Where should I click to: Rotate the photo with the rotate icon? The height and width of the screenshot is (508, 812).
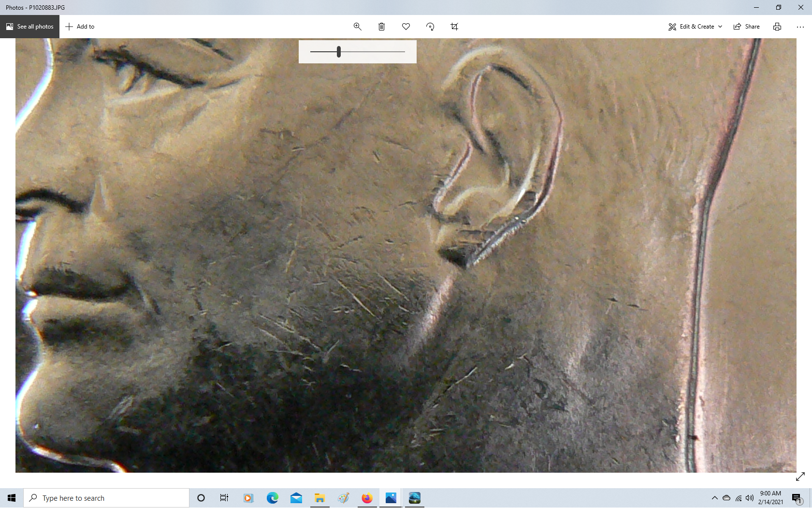click(430, 27)
